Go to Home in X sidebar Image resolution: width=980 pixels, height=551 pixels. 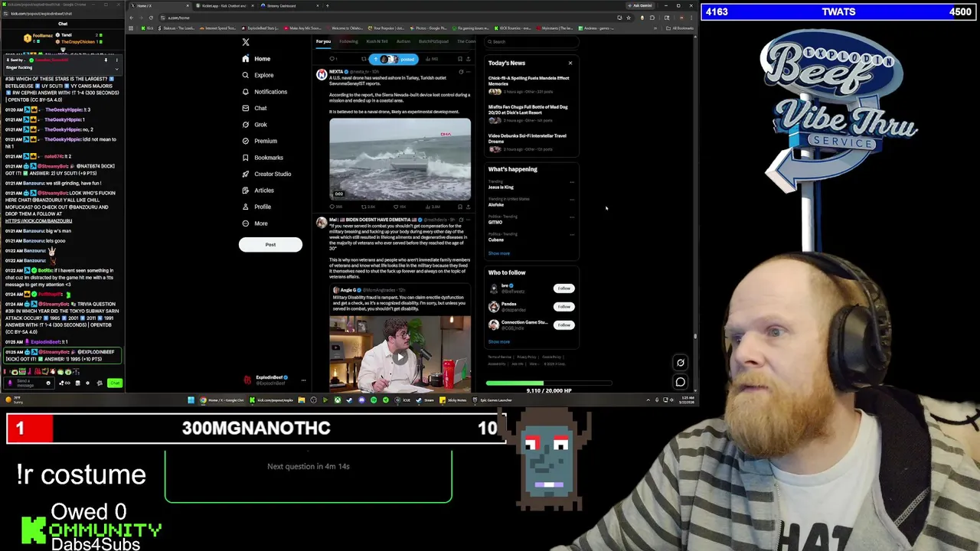coord(256,59)
